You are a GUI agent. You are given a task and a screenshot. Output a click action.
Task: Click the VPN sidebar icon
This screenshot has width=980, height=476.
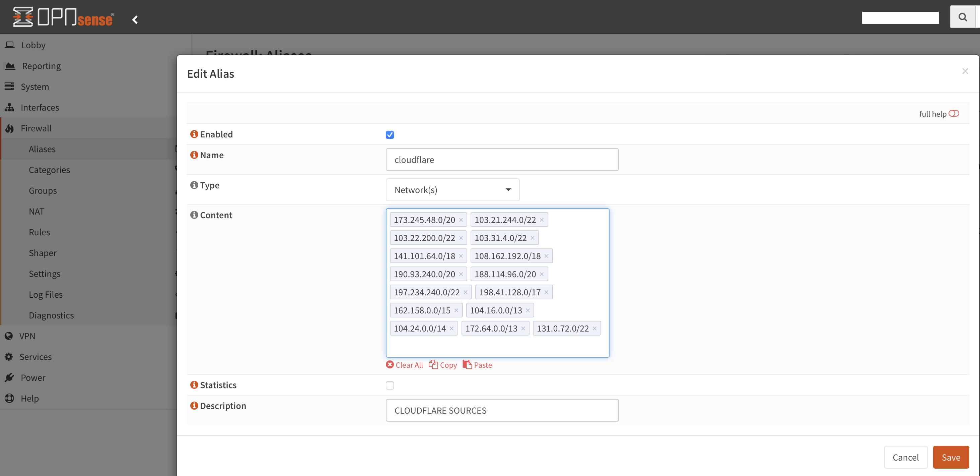point(10,335)
